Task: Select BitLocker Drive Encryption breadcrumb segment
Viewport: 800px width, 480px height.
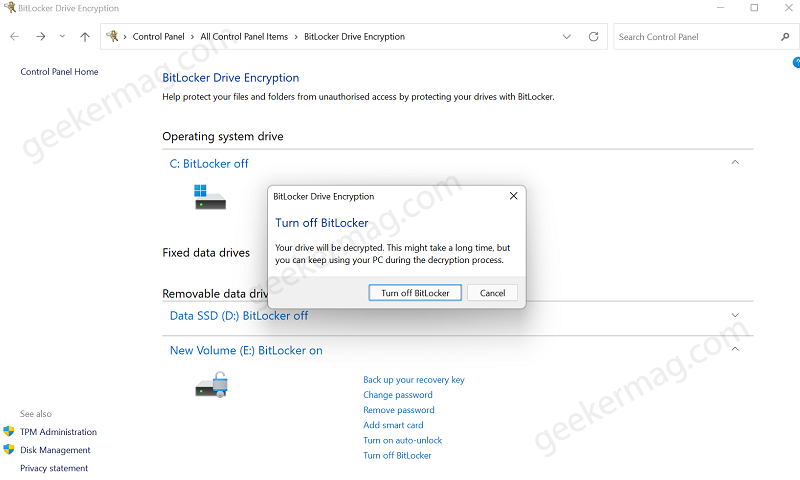Action: (355, 37)
